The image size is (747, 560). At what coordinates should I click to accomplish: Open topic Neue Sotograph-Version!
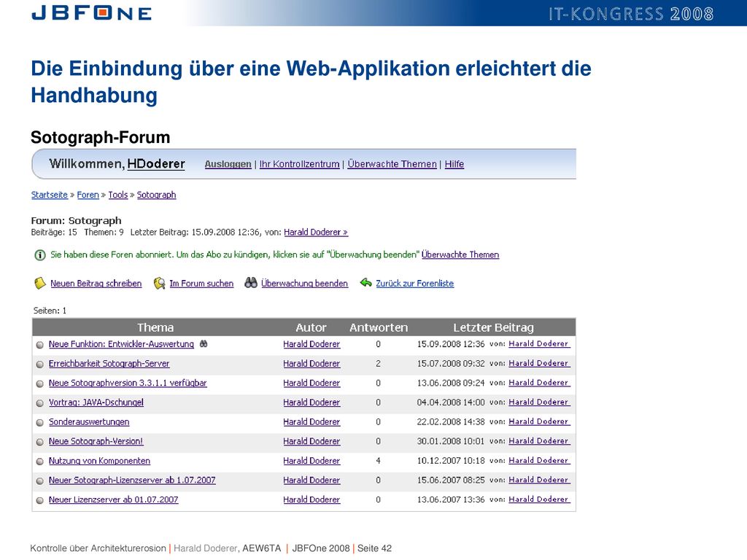click(x=96, y=441)
